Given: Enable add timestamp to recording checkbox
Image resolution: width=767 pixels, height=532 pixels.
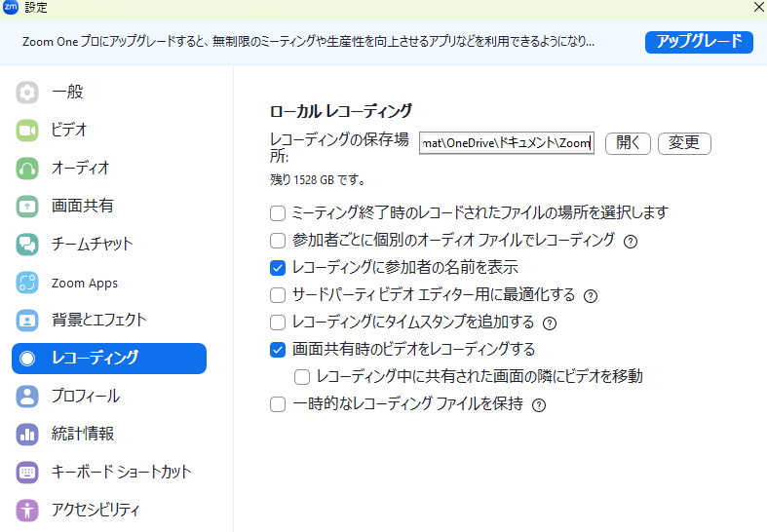Looking at the screenshot, I should [278, 323].
